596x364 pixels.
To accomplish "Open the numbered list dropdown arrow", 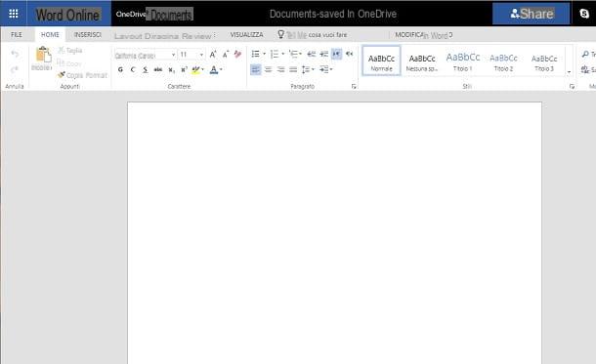I will [282, 54].
